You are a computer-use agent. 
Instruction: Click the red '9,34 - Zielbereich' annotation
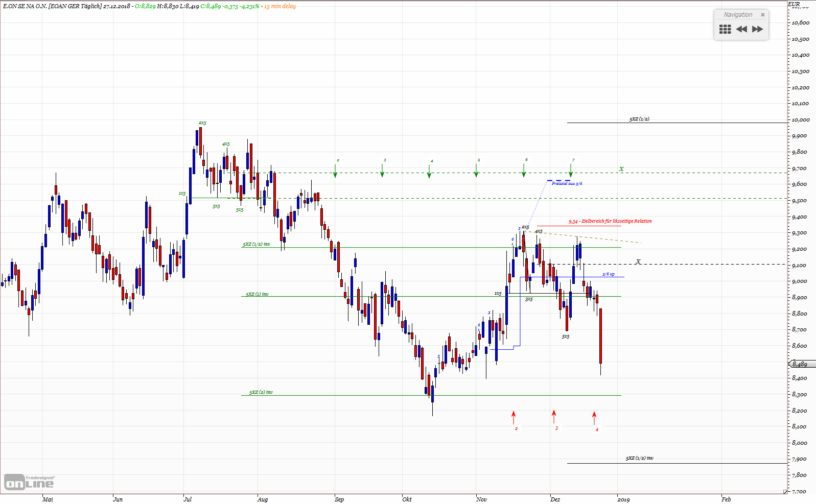click(610, 221)
